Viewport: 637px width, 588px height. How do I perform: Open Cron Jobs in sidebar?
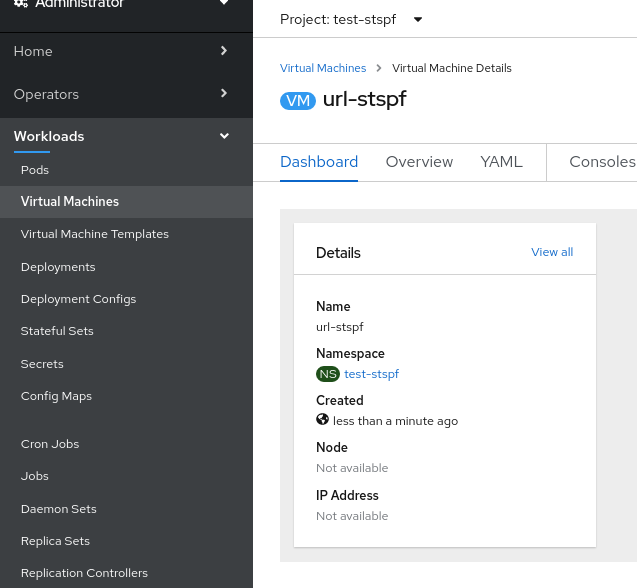click(x=50, y=444)
